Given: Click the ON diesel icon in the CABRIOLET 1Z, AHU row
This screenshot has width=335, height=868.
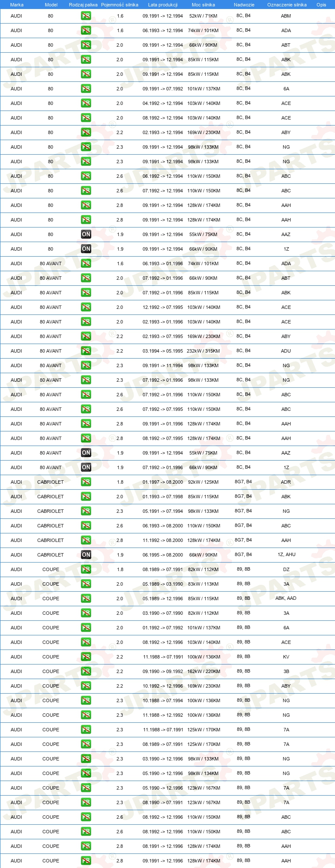Looking at the screenshot, I should click(86, 555).
